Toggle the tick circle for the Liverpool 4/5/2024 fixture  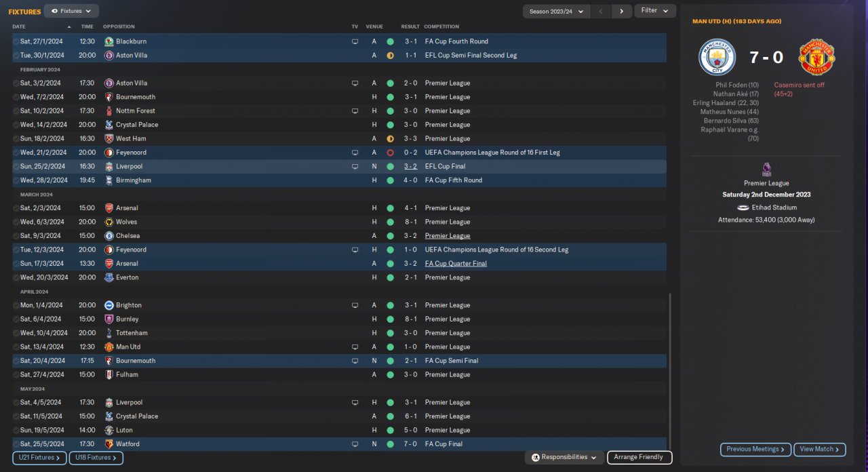click(x=16, y=402)
